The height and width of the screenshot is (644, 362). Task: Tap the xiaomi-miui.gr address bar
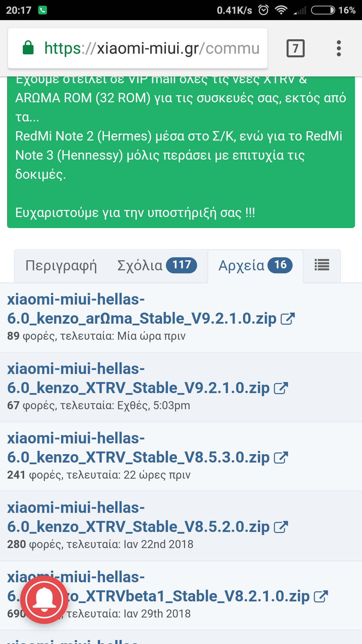[x=152, y=48]
